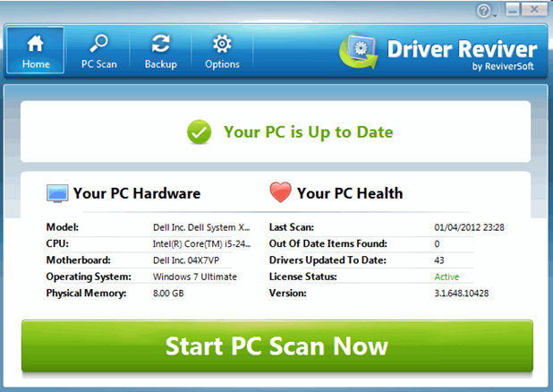This screenshot has height=392, width=553.
Task: Click the green checkmark status icon
Action: (x=199, y=132)
